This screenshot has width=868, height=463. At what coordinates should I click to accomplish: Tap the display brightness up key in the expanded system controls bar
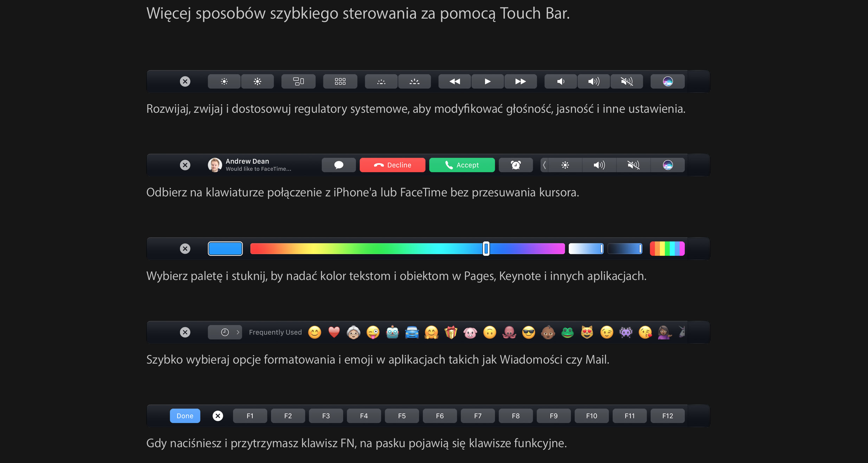point(257,81)
